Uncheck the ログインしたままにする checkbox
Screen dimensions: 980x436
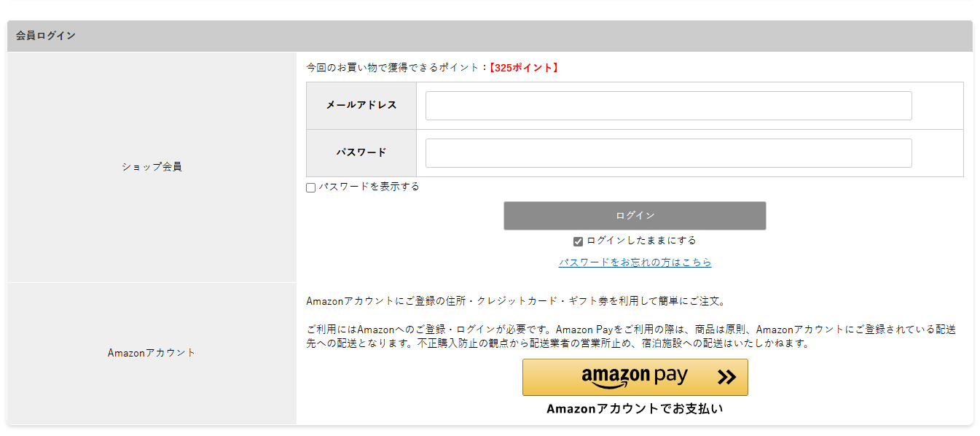pos(578,241)
